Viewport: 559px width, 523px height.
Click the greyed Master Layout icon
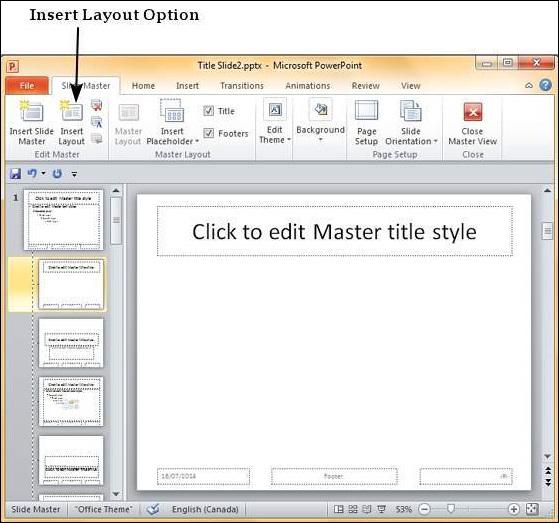pos(128,113)
